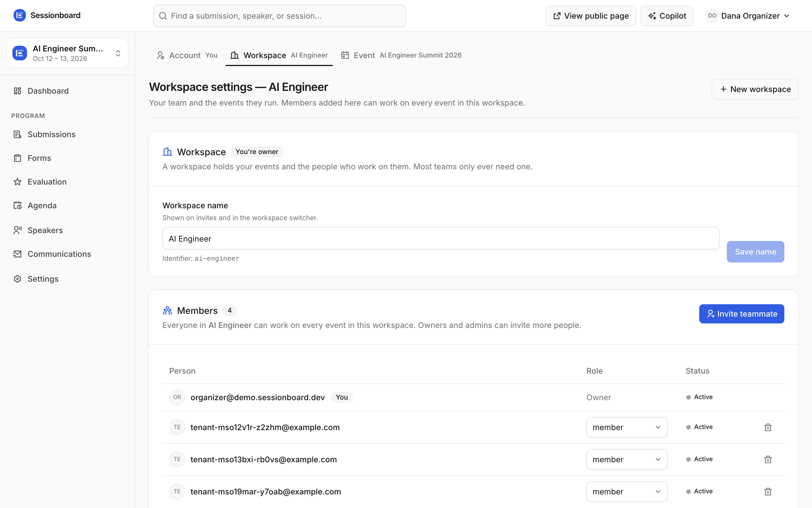Image resolution: width=812 pixels, height=508 pixels.
Task: Click the OR avatar for organizer
Action: point(177,397)
